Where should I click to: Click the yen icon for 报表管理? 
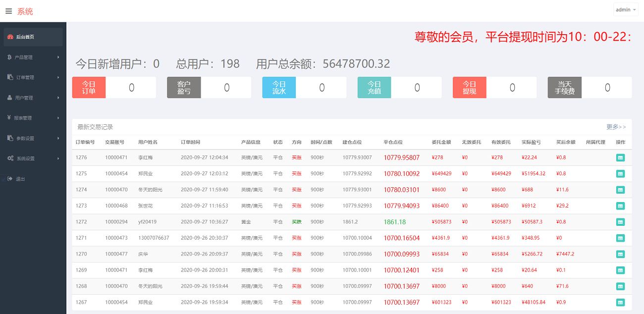point(9,118)
